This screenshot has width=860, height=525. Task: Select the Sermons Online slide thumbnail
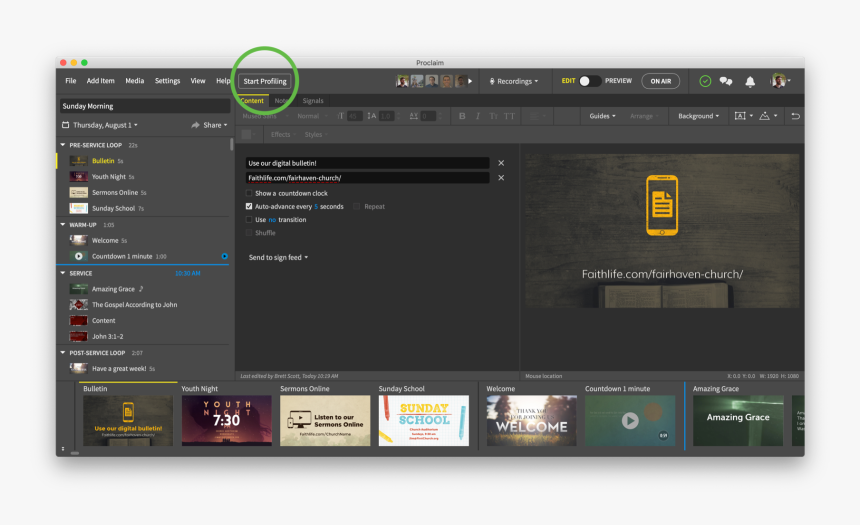click(x=325, y=420)
